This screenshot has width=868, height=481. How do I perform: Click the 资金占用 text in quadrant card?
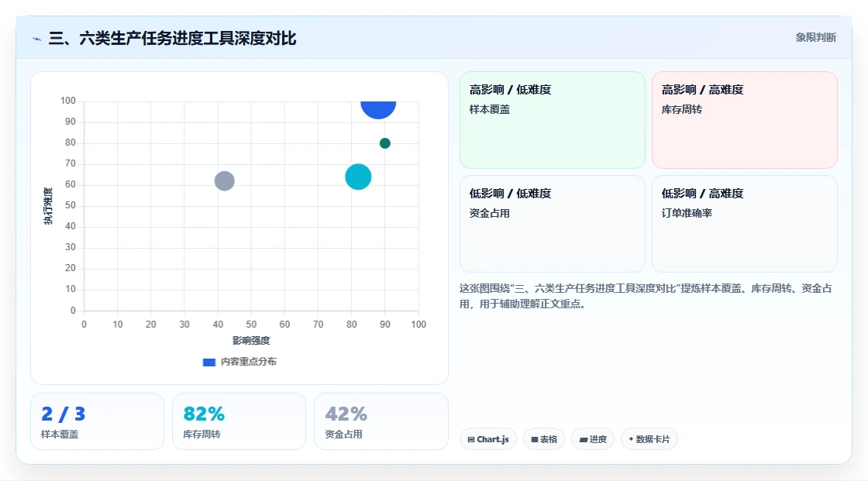click(x=489, y=213)
